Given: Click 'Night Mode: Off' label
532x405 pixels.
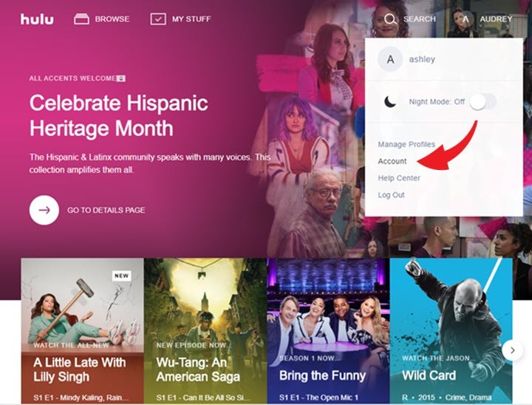Looking at the screenshot, I should click(x=437, y=101).
